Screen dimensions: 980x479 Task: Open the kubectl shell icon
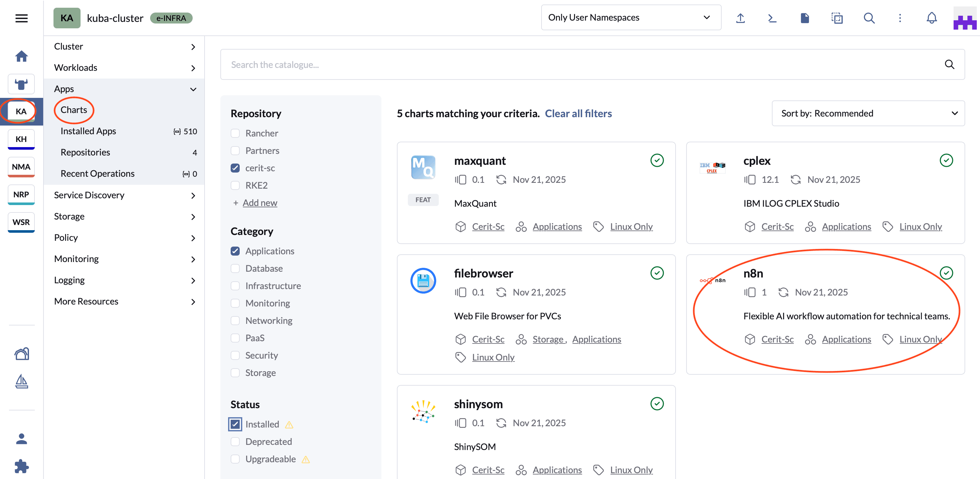772,18
